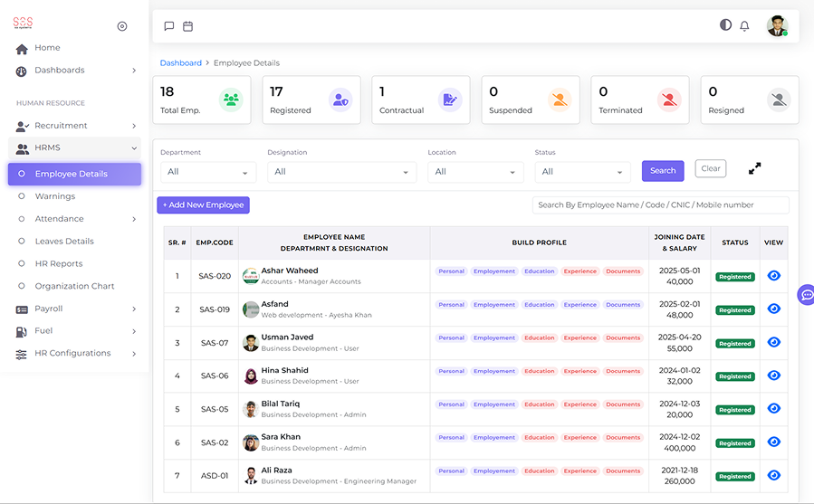The width and height of the screenshot is (814, 504).
Task: Toggle dark mode contrast icon
Action: (725, 25)
